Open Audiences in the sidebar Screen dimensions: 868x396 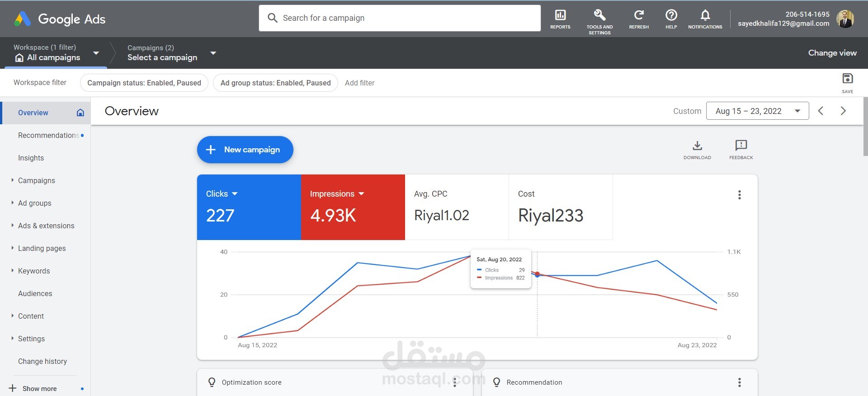click(35, 293)
